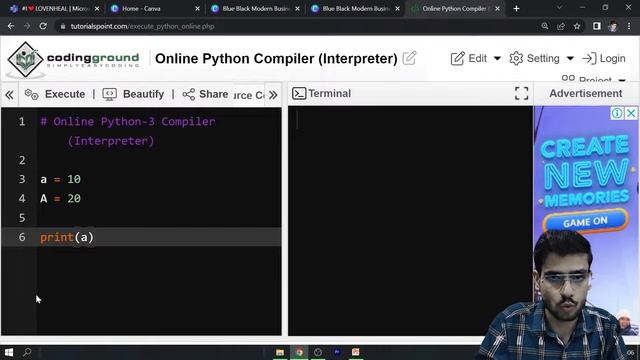Click code line 4 'A = 20'

(60, 199)
